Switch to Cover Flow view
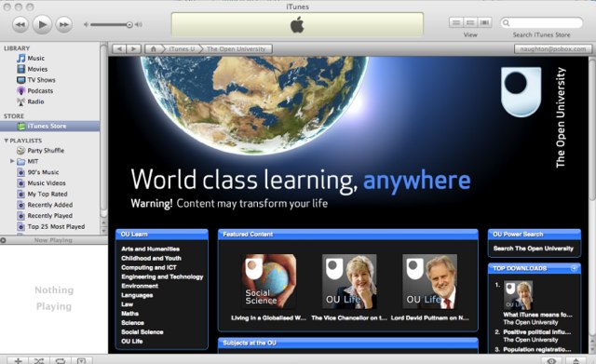The height and width of the screenshot is (364, 596). pyautogui.click(x=484, y=22)
